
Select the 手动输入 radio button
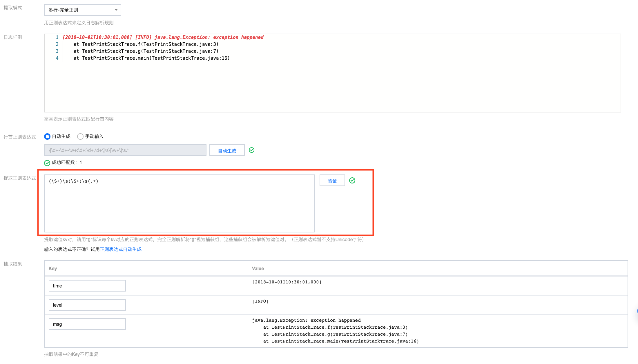pyautogui.click(x=80, y=136)
